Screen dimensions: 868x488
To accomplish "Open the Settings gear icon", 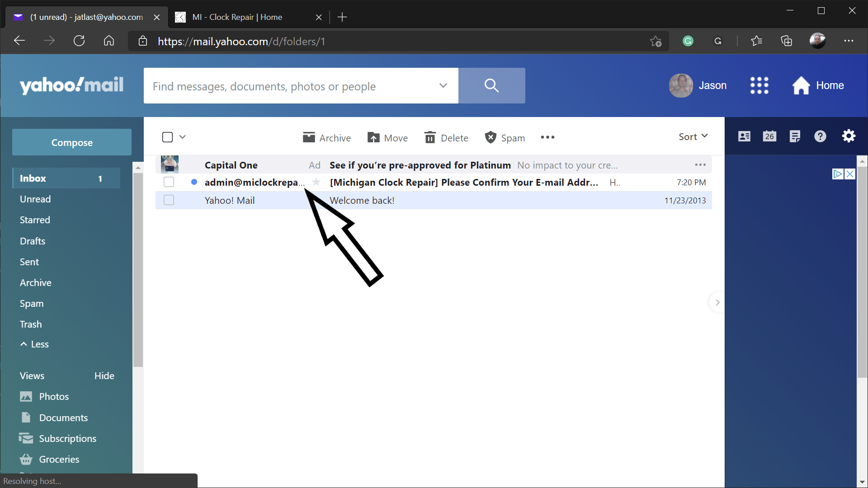I will click(849, 136).
